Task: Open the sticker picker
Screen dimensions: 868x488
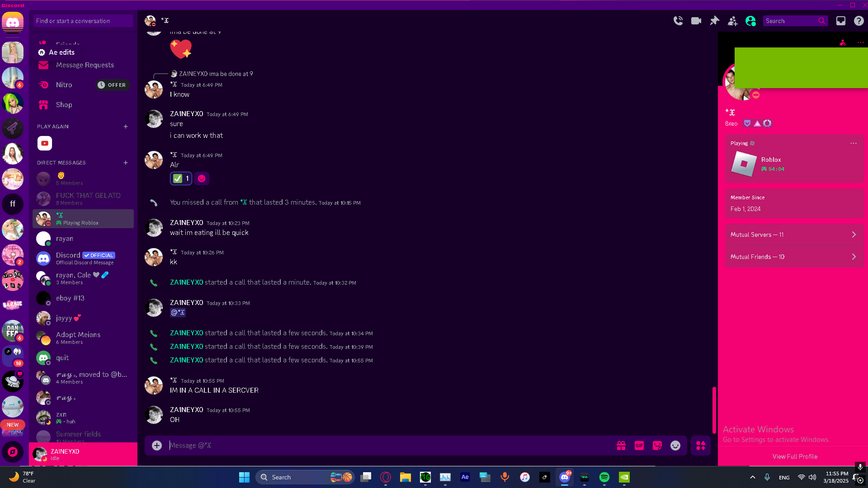Action: 657,446
